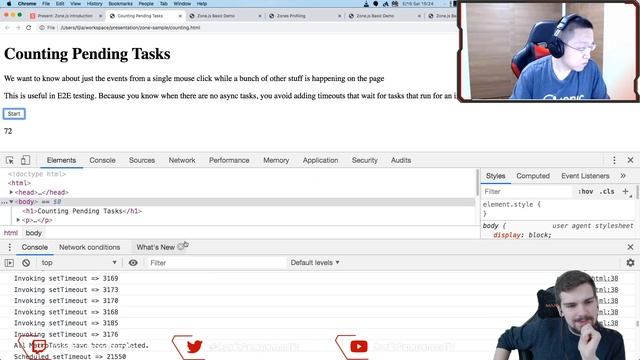Close the console drawer
This screenshot has height=360, width=640.
[630, 247]
